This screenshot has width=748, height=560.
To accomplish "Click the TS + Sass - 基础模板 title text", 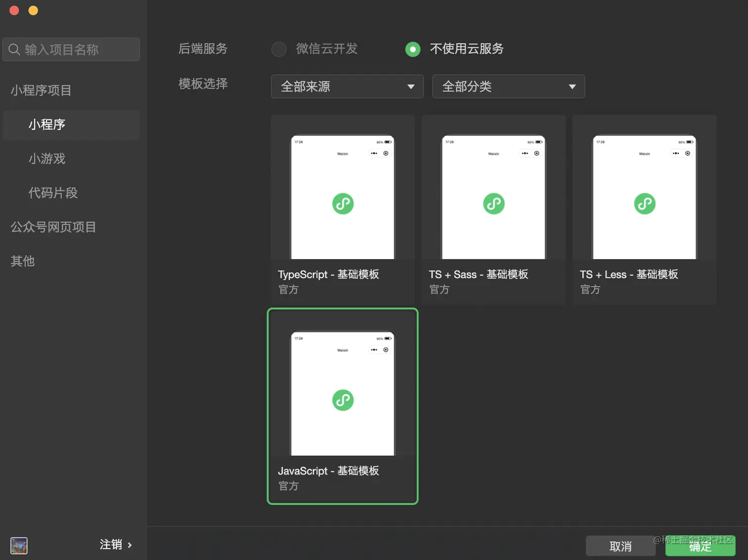I will coord(478,275).
